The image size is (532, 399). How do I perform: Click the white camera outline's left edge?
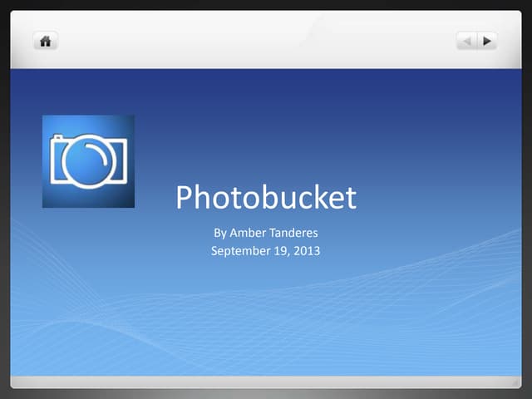click(53, 162)
